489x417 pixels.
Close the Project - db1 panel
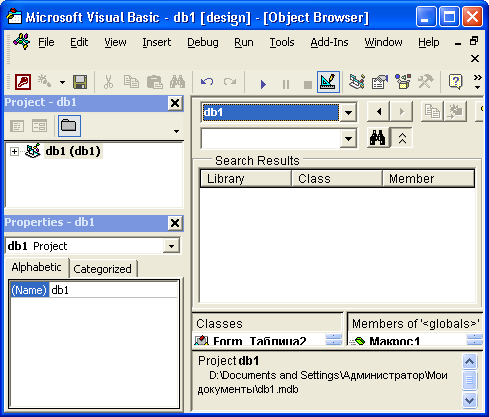(x=175, y=103)
